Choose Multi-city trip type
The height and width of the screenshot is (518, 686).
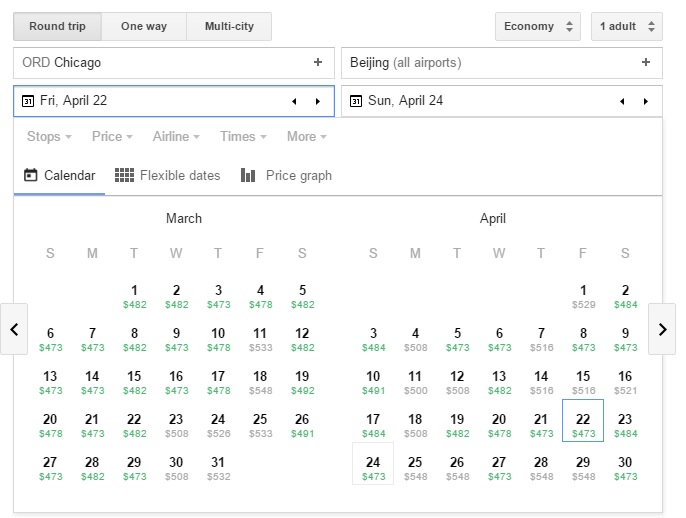point(229,26)
